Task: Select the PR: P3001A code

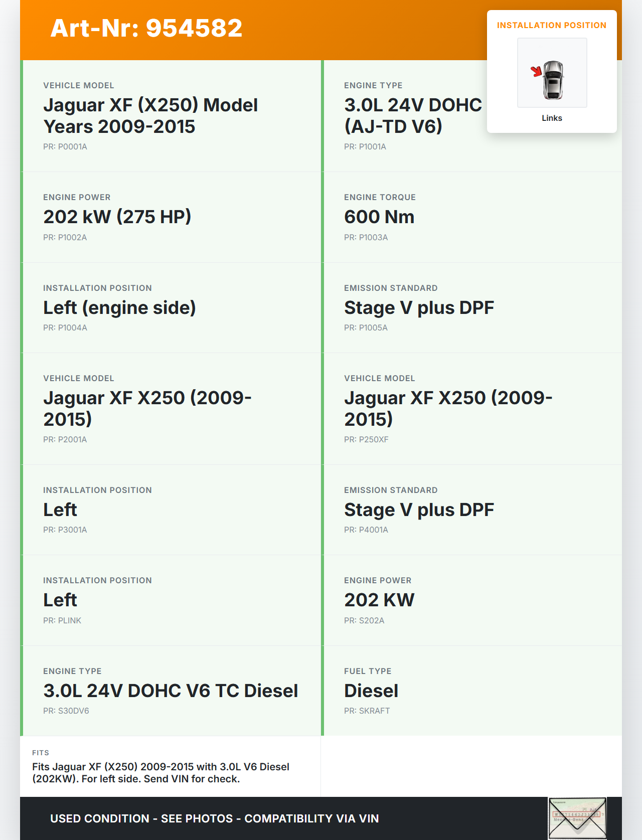Action: (65, 530)
